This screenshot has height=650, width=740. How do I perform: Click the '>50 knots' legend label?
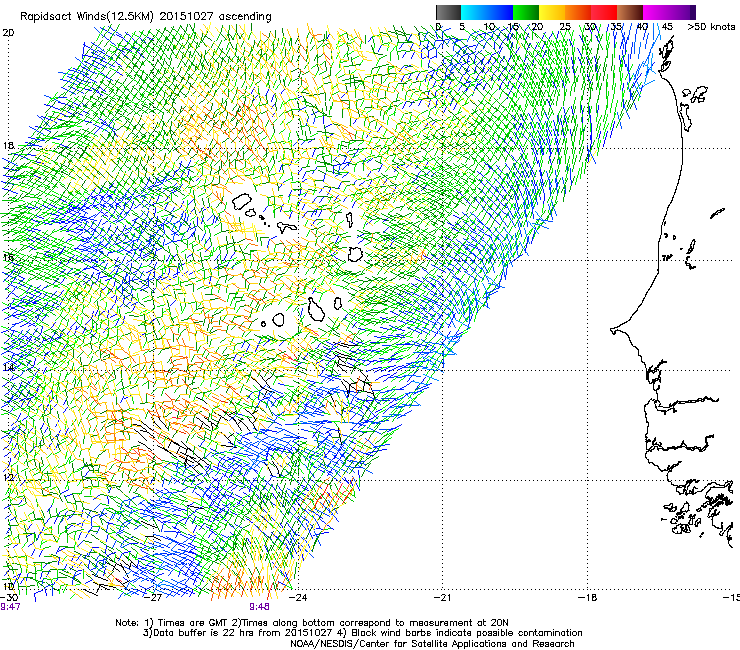point(711,27)
